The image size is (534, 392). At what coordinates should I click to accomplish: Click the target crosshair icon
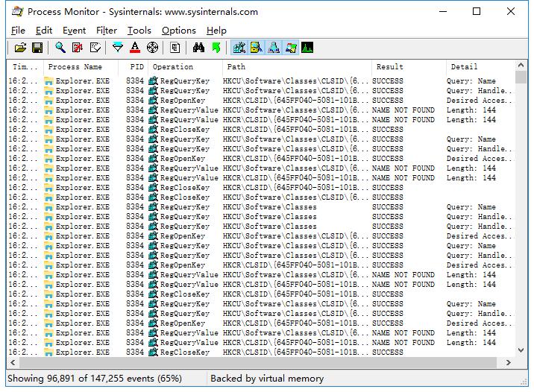(152, 48)
